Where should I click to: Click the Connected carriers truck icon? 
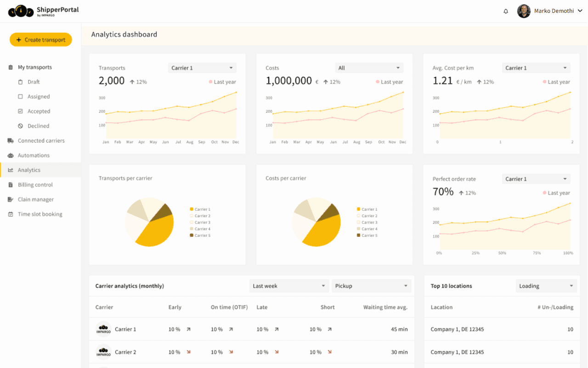11,141
